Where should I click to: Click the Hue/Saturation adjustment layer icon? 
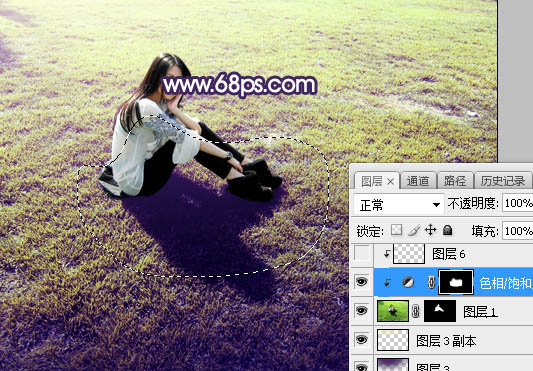(408, 282)
